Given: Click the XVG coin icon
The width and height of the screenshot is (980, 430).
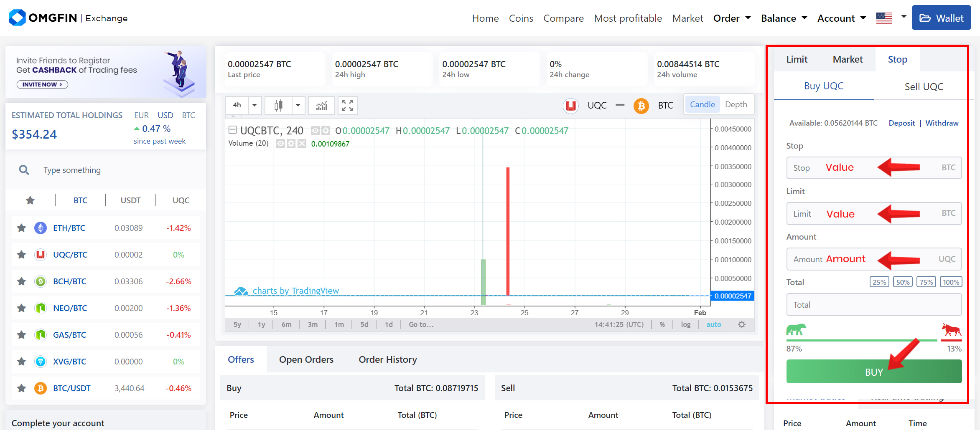Looking at the screenshot, I should [41, 362].
